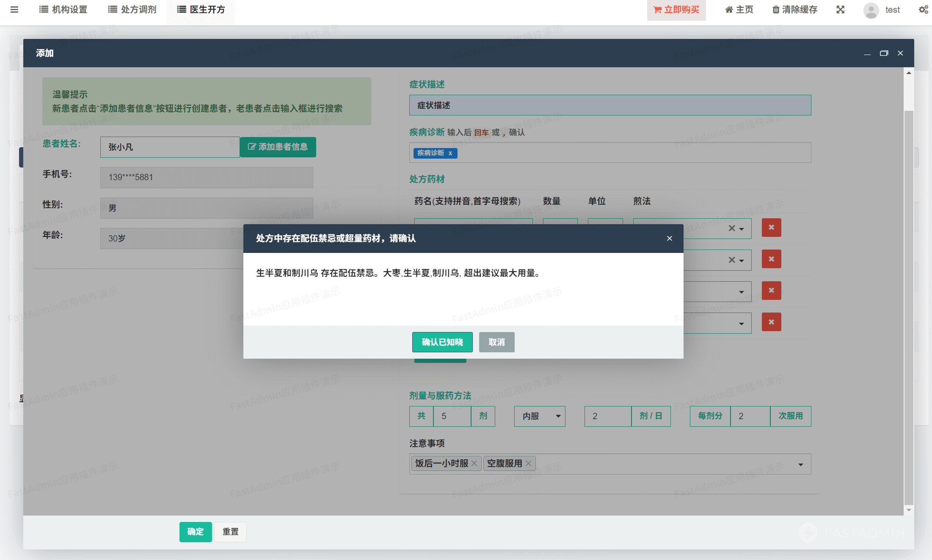Open the 机构设置 menu

pos(63,9)
